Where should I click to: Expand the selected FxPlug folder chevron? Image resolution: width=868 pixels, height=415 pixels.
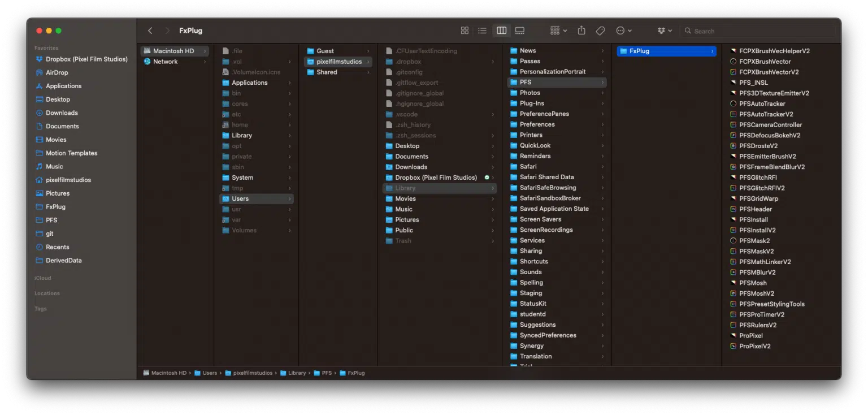click(x=712, y=51)
